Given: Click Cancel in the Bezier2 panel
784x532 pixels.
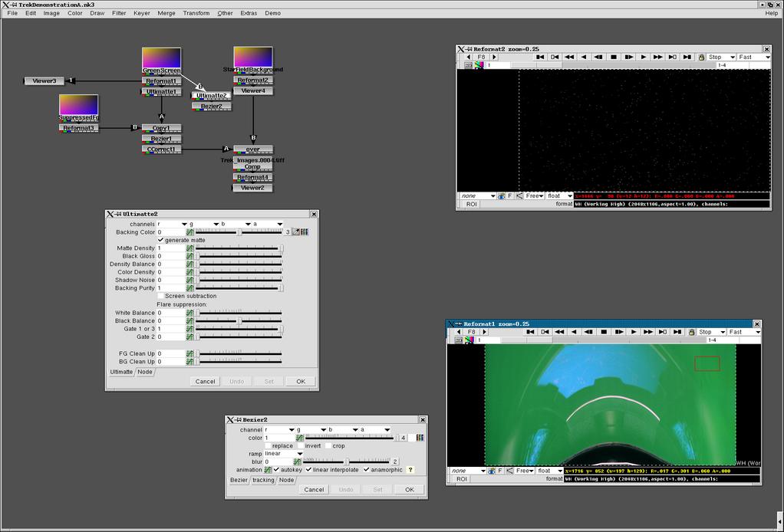Looking at the screenshot, I should coord(314,489).
